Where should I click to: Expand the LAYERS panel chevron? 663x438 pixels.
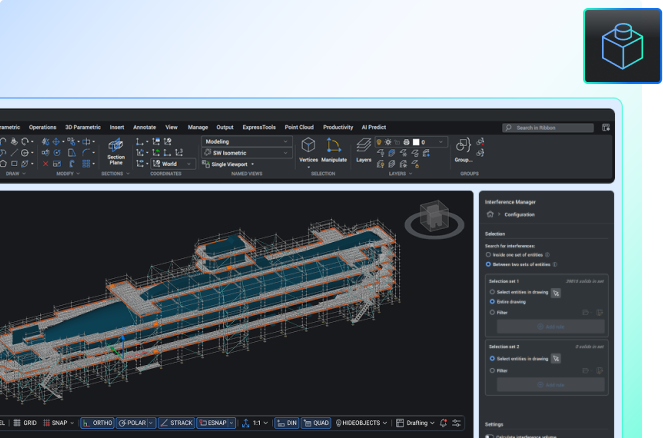411,174
